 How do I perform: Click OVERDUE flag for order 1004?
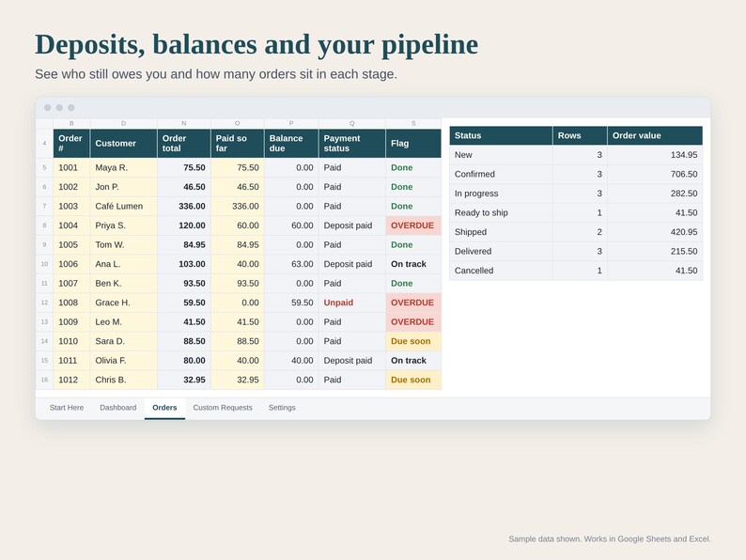coord(413,226)
